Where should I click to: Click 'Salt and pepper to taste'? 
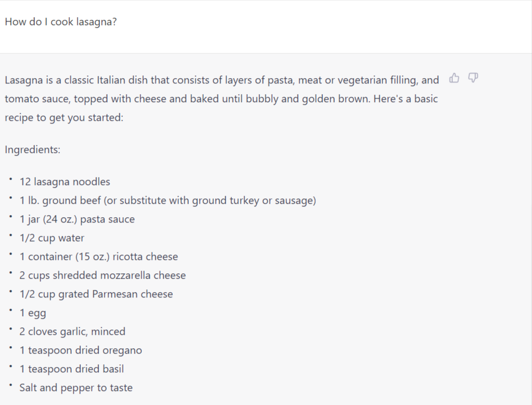(x=76, y=388)
